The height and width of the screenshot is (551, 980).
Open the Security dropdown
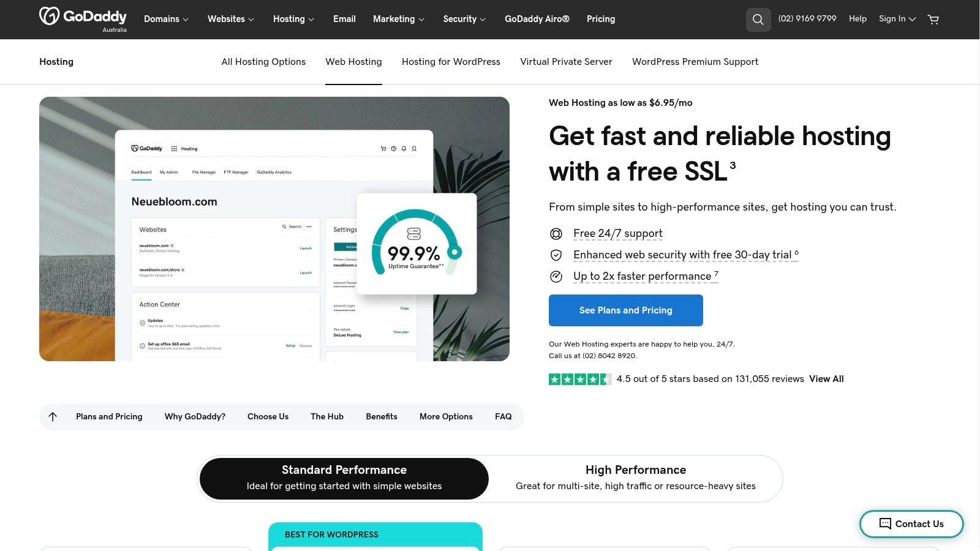[x=464, y=19]
